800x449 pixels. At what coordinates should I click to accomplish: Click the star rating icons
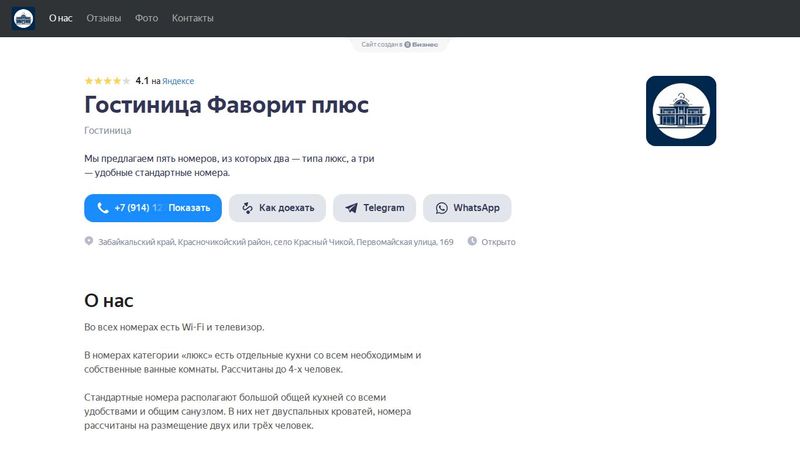tap(107, 81)
